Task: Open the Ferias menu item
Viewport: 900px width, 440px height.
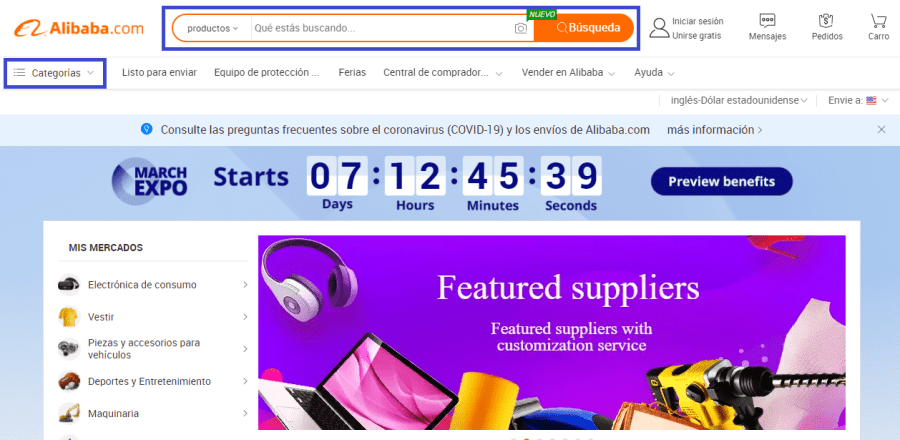Action: [x=352, y=72]
